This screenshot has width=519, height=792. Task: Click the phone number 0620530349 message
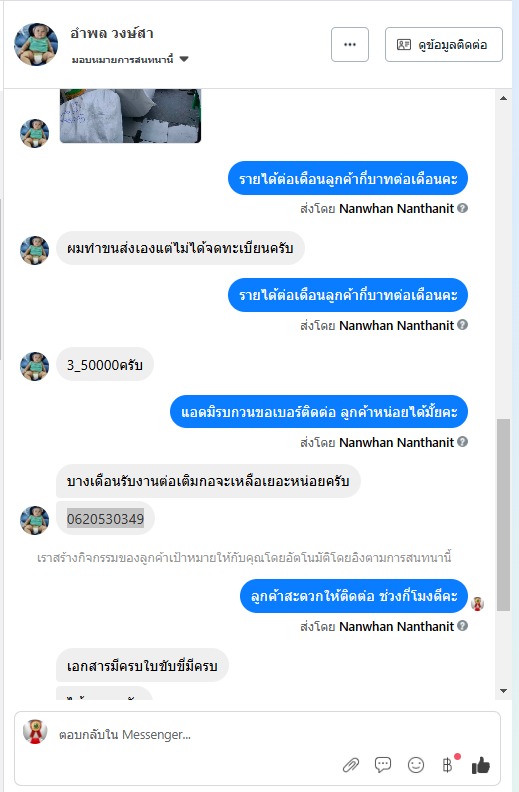(105, 519)
